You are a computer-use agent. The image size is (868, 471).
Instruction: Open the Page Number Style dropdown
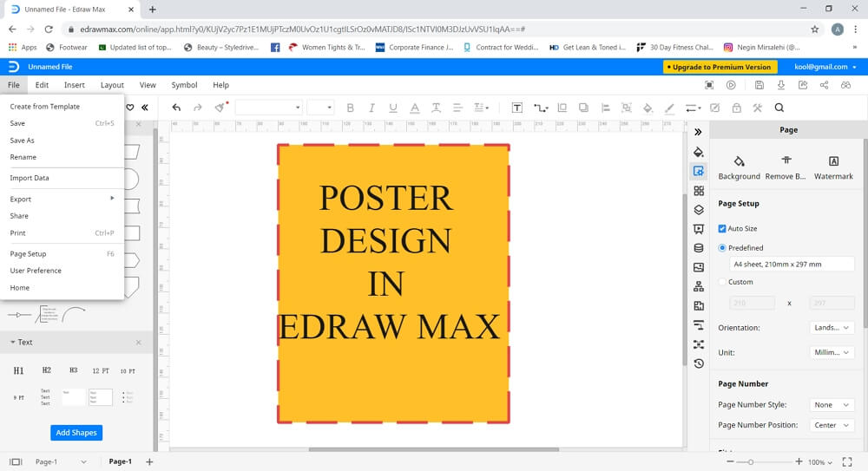[832, 405]
